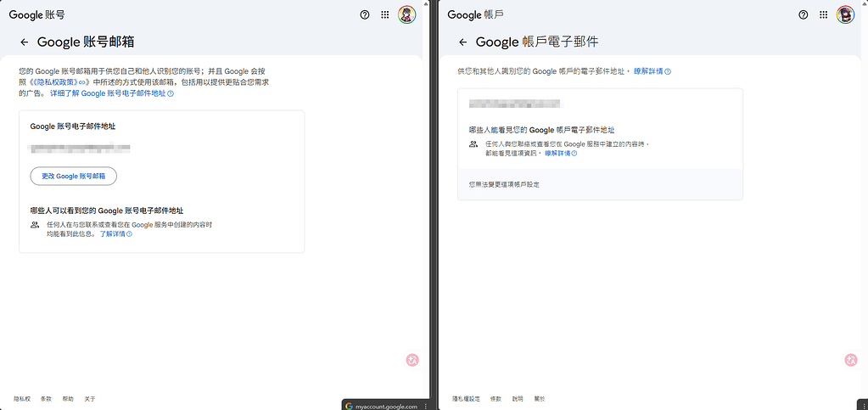Click the people icon beside 任何人與您聯絡
Screen dimensions: 868x410
click(x=473, y=144)
